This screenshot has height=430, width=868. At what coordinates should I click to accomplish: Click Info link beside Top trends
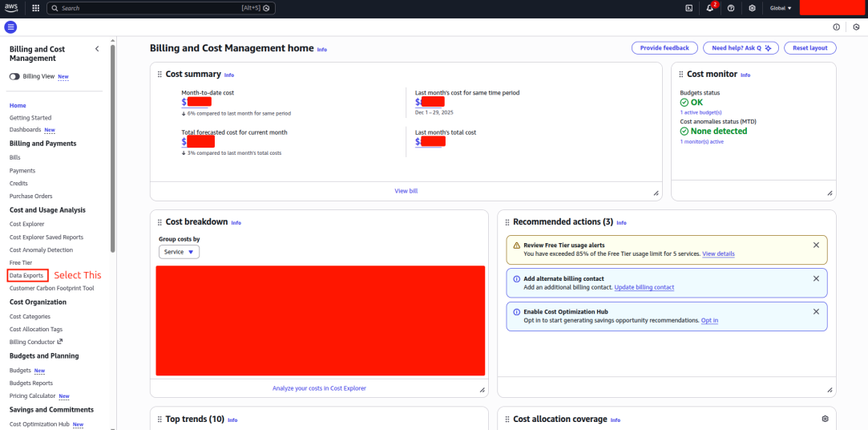[x=232, y=420]
